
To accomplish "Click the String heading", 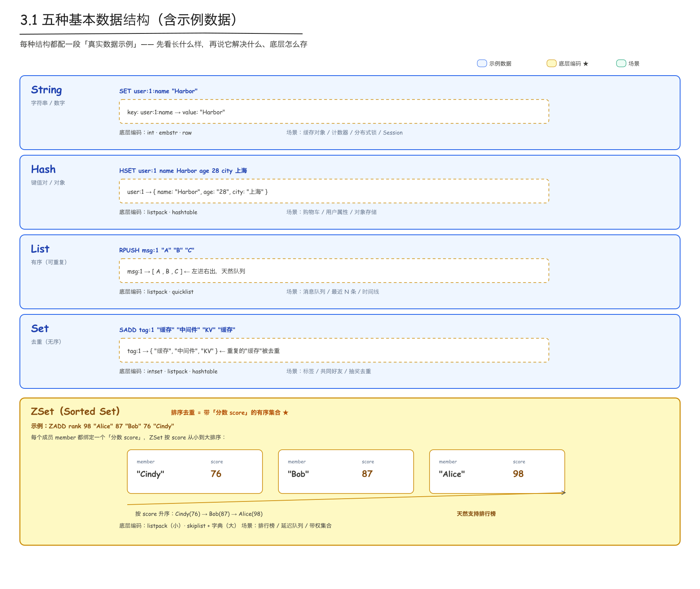I will pos(47,90).
